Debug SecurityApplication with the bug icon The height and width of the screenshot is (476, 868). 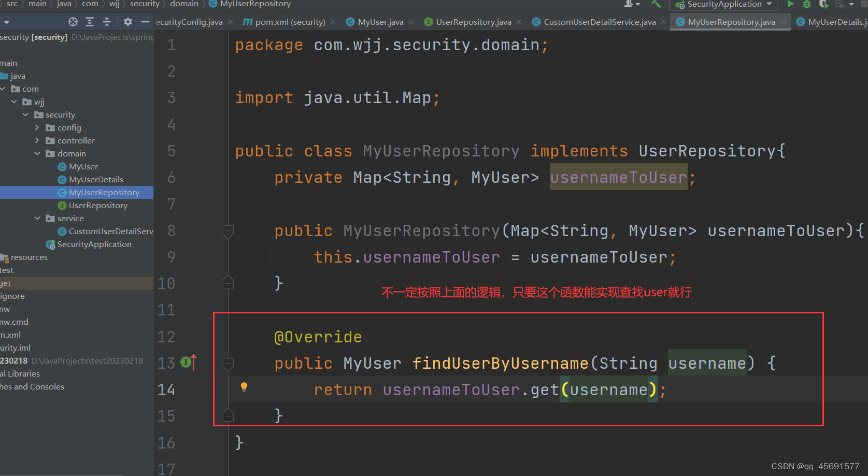pos(807,4)
